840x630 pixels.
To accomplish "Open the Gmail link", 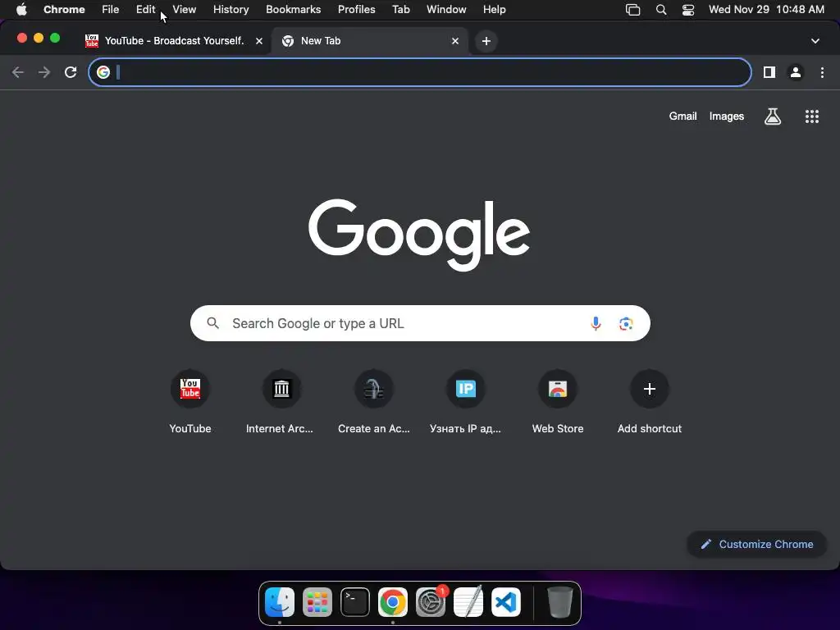I will (x=682, y=116).
